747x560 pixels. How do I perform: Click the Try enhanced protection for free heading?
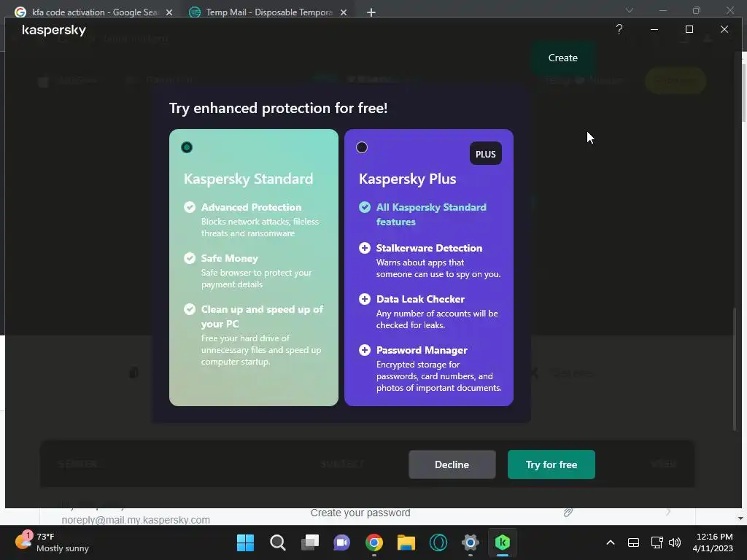click(x=278, y=108)
